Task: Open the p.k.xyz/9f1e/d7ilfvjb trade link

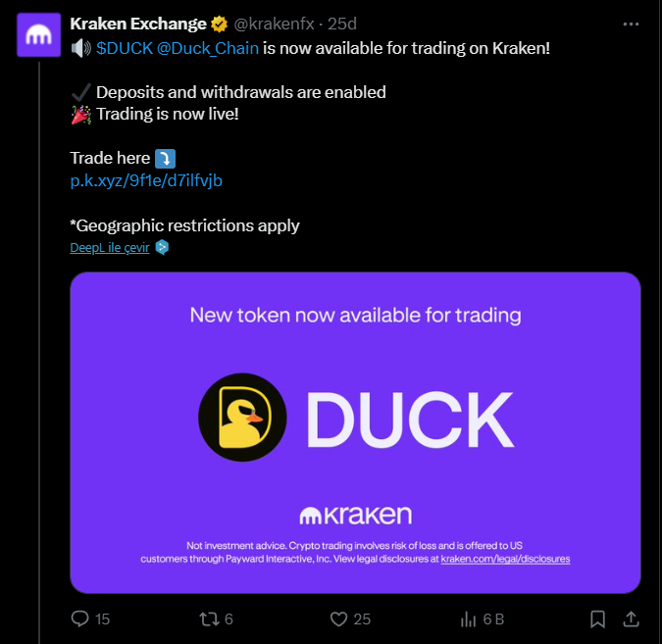Action: [139, 180]
